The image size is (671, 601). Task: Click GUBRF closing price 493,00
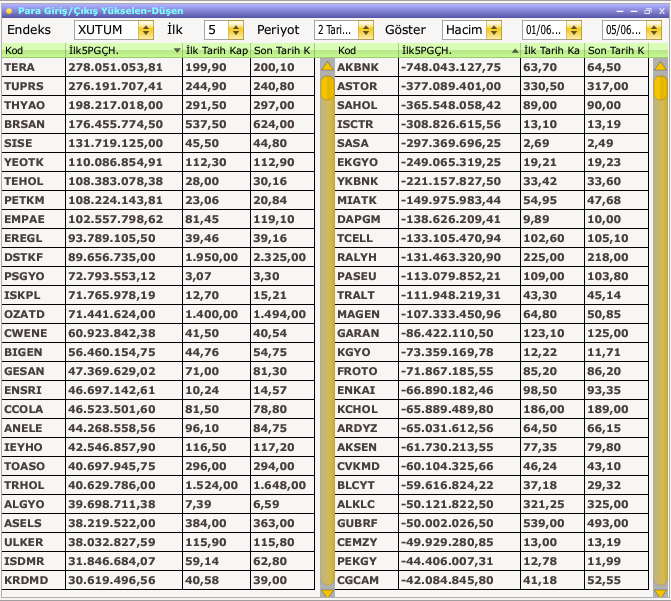(x=608, y=523)
